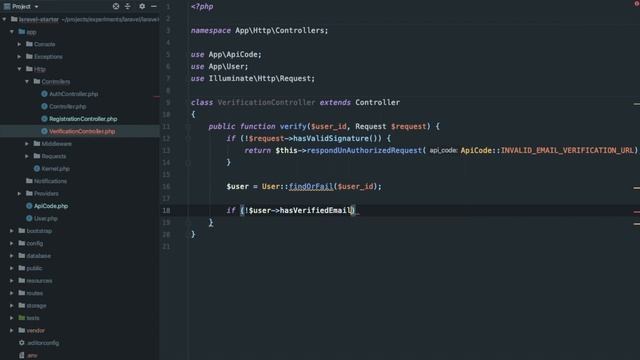The height and width of the screenshot is (360, 640).
Task: Open RegistrationController.php file
Action: tap(83, 119)
